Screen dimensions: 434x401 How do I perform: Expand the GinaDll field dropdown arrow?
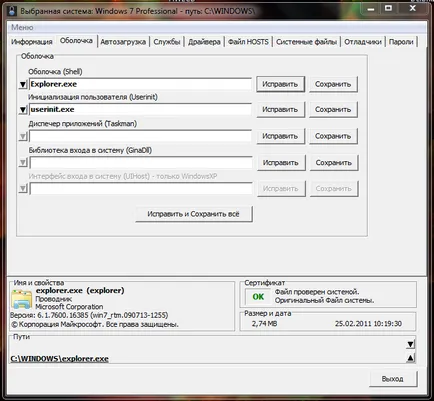23,163
